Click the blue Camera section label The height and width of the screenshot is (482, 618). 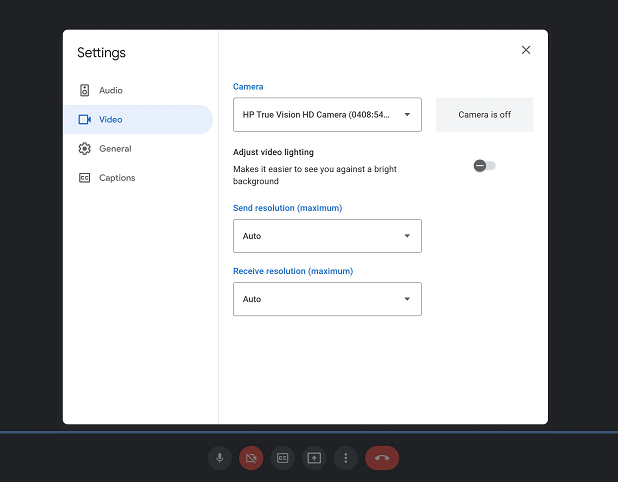248,87
